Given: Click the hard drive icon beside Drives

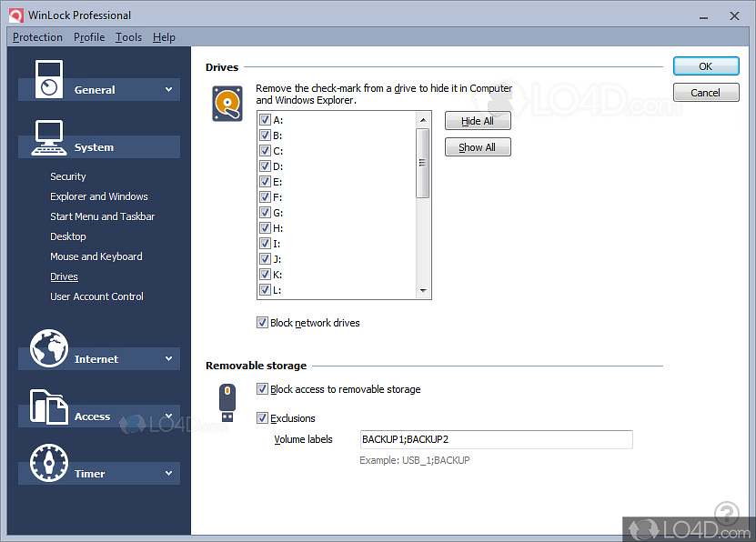Looking at the screenshot, I should (x=226, y=103).
